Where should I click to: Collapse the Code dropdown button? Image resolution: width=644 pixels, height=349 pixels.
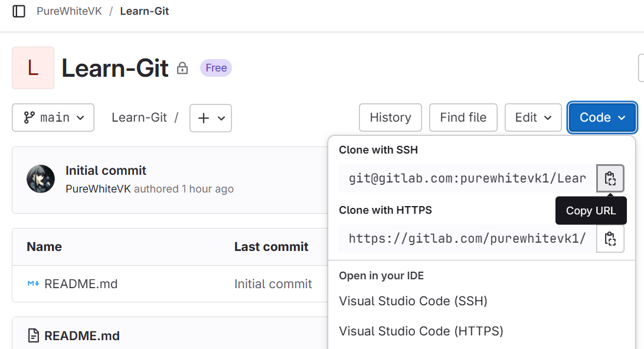[602, 118]
